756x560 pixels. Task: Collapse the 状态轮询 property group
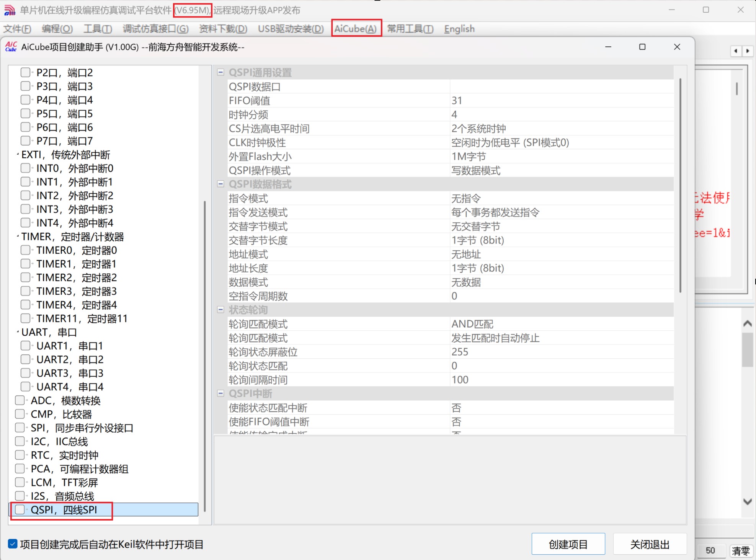pos(220,310)
